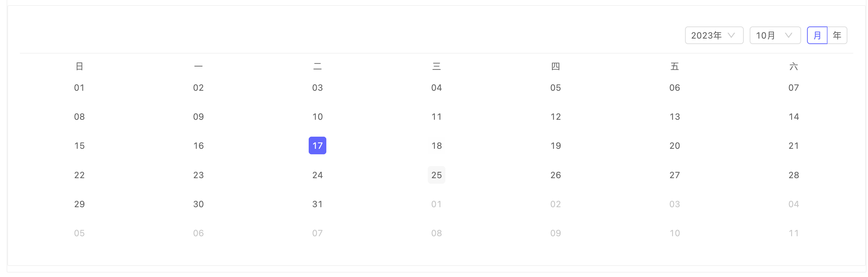This screenshot has width=868, height=277.
Task: Select date 28 under the 六 column
Action: click(x=794, y=175)
